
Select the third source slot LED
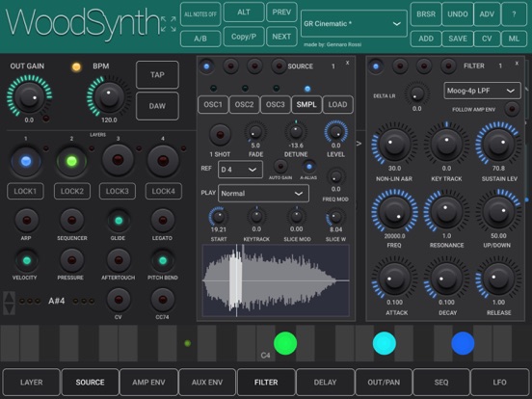click(254, 66)
